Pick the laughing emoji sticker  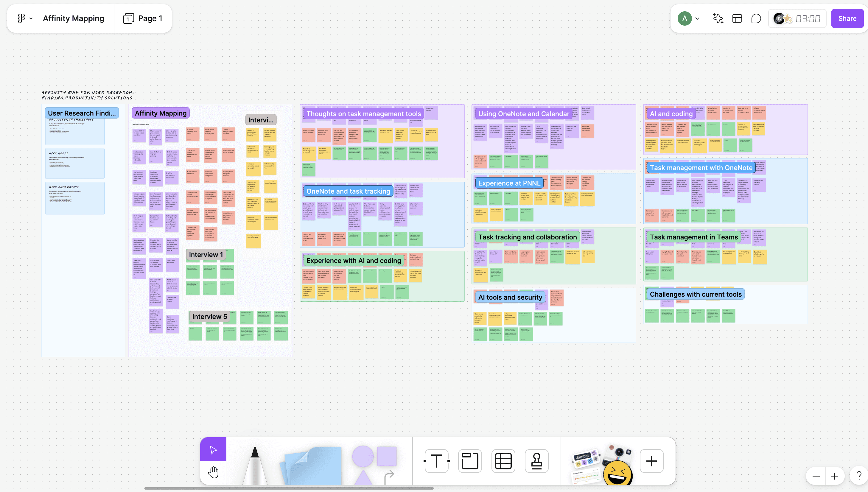tap(618, 474)
